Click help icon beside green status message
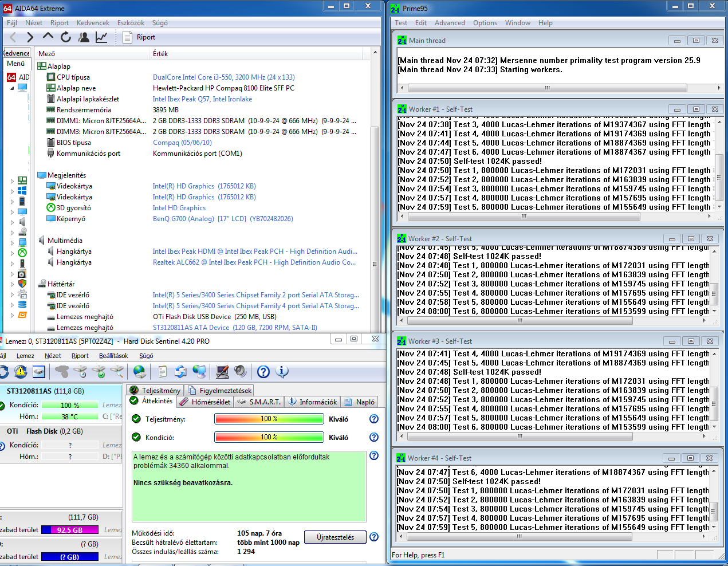 click(374, 455)
